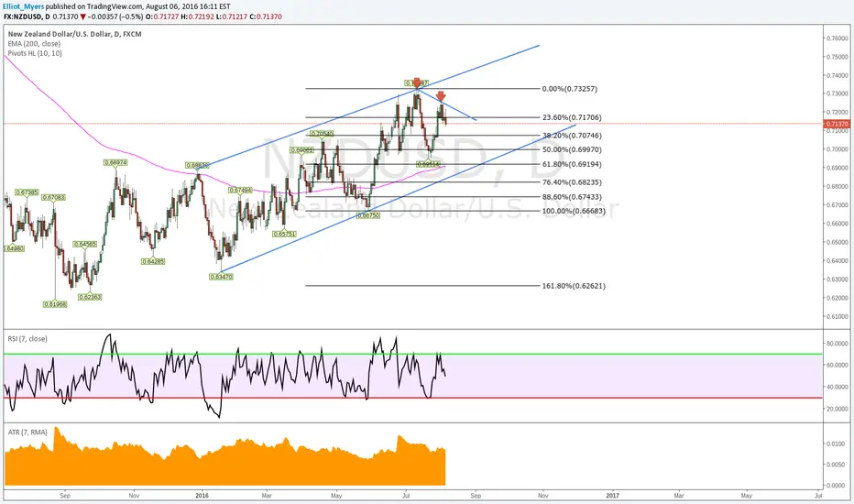Select the RSI (7, close) pane label
Image resolution: width=854 pixels, height=504 pixels.
(x=27, y=338)
